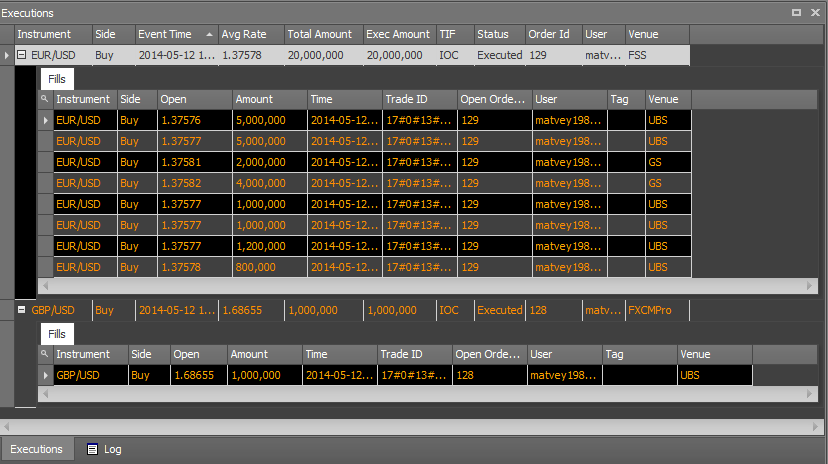Click the Trade ID header in EUR/USD fills
828x464 pixels.
419,99
